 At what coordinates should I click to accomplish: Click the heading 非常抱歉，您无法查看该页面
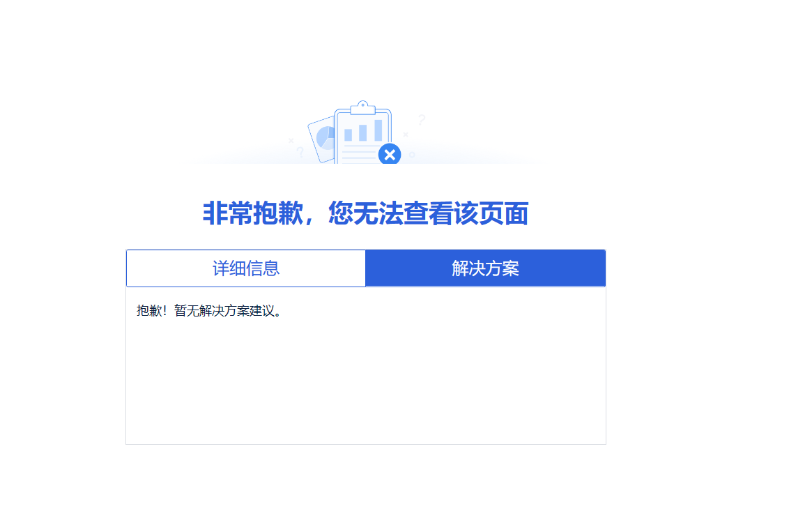click(366, 213)
